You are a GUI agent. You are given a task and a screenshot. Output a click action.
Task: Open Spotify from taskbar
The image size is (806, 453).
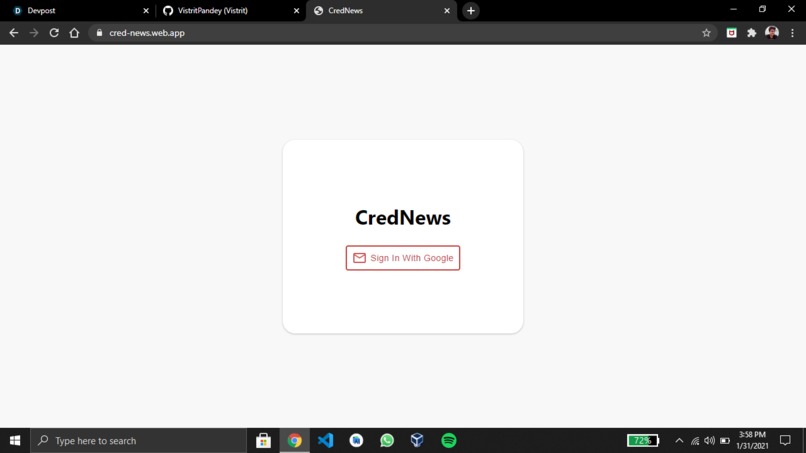(449, 441)
